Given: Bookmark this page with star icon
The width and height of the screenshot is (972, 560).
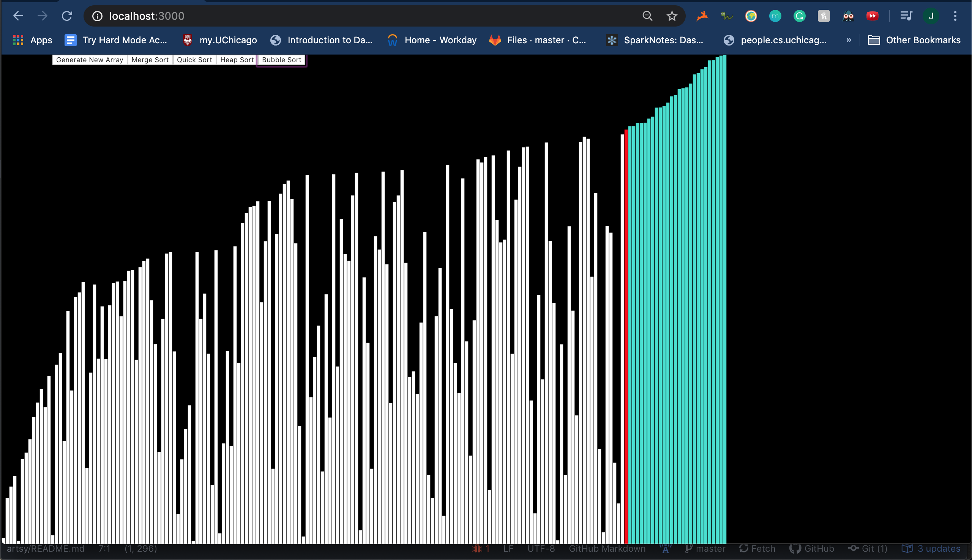Looking at the screenshot, I should 671,16.
